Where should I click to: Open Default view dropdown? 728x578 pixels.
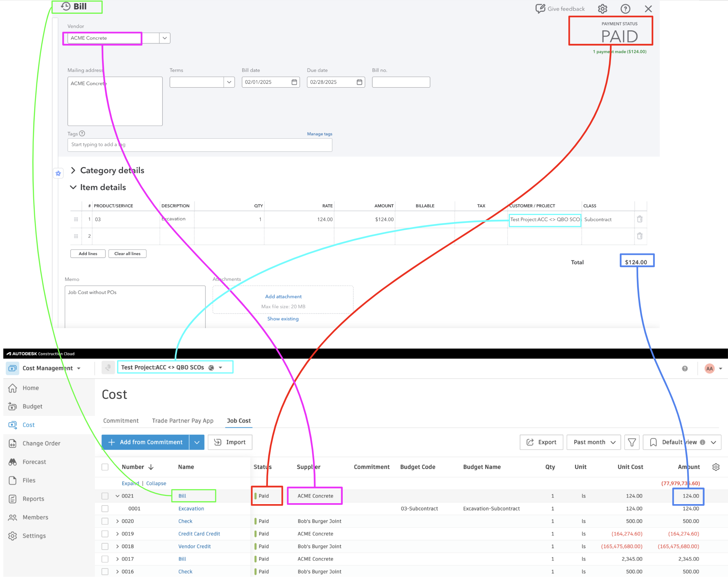pos(682,442)
